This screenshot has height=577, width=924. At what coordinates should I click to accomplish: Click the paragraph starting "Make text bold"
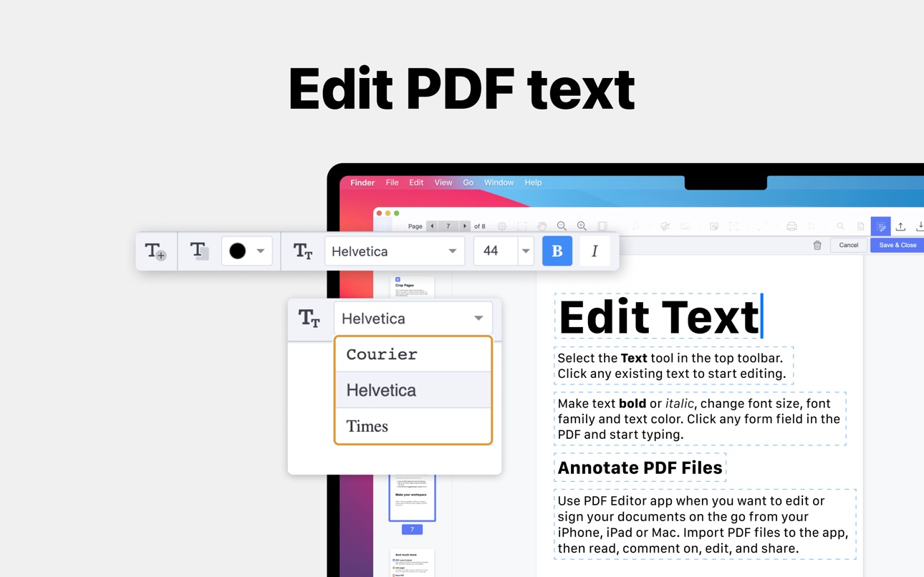point(700,419)
